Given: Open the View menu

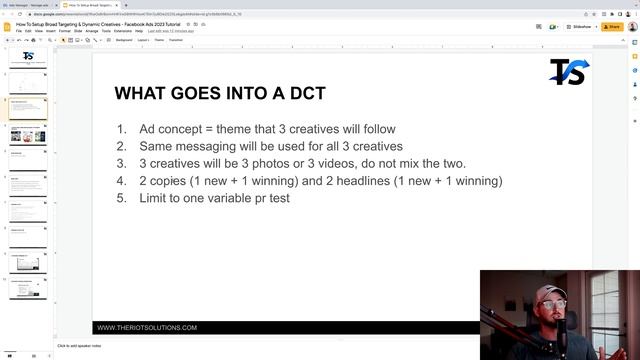Looking at the screenshot, I should click(x=39, y=31).
